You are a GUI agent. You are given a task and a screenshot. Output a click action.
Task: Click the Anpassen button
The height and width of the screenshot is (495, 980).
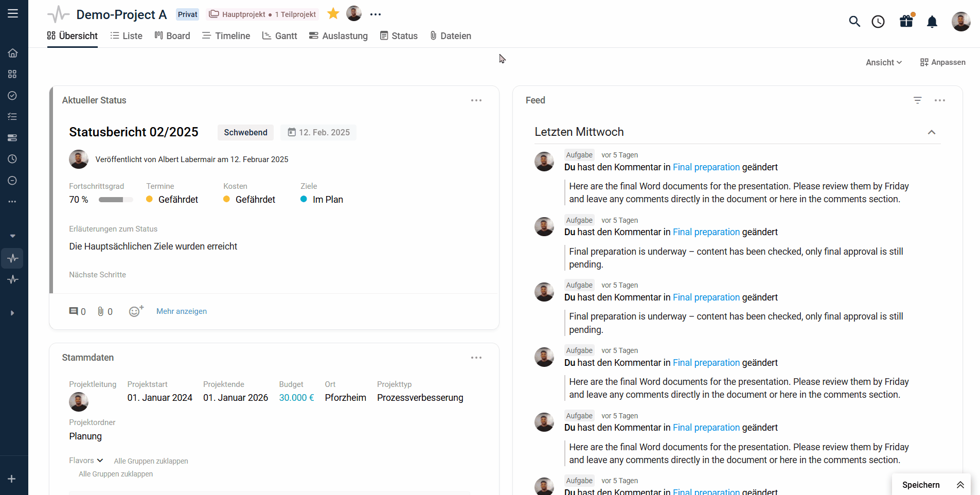tap(942, 62)
